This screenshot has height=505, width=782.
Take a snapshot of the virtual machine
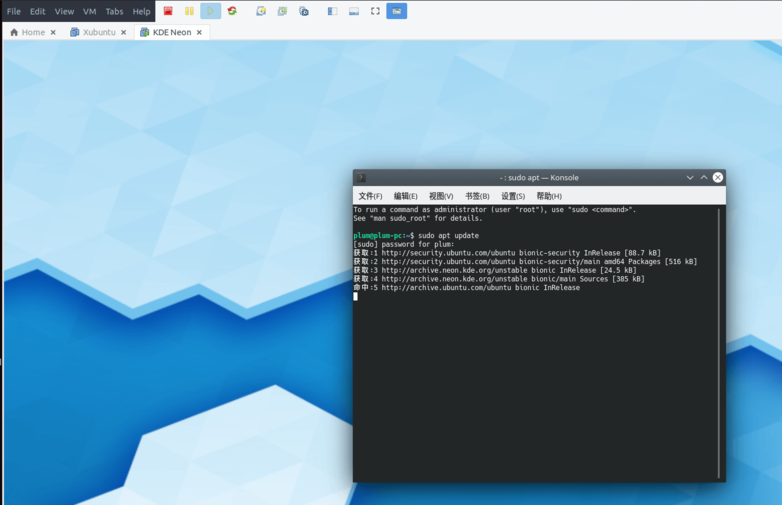click(261, 11)
